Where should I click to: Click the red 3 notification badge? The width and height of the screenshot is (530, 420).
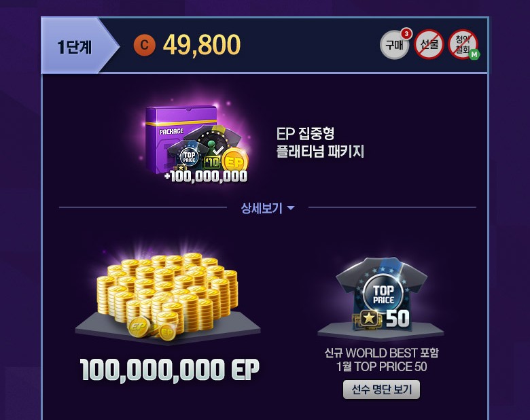(x=406, y=33)
